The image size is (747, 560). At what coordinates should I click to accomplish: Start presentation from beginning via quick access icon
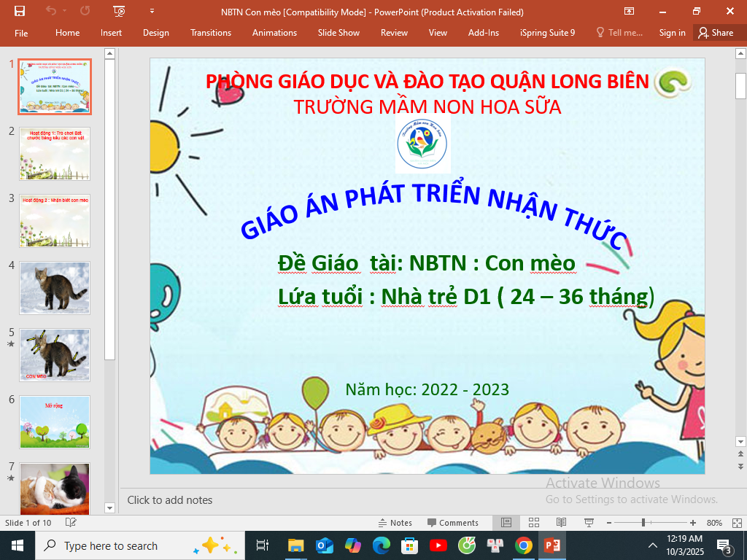[x=120, y=11]
